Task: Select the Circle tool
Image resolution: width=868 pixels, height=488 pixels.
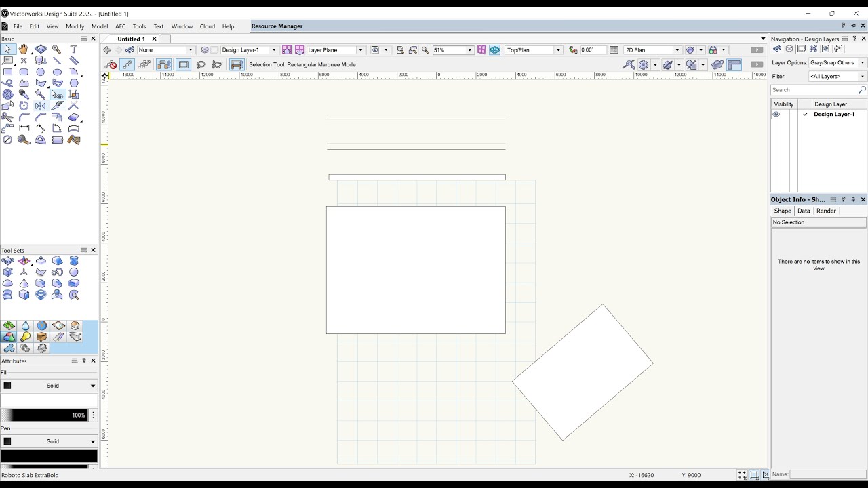Action: coord(41,72)
